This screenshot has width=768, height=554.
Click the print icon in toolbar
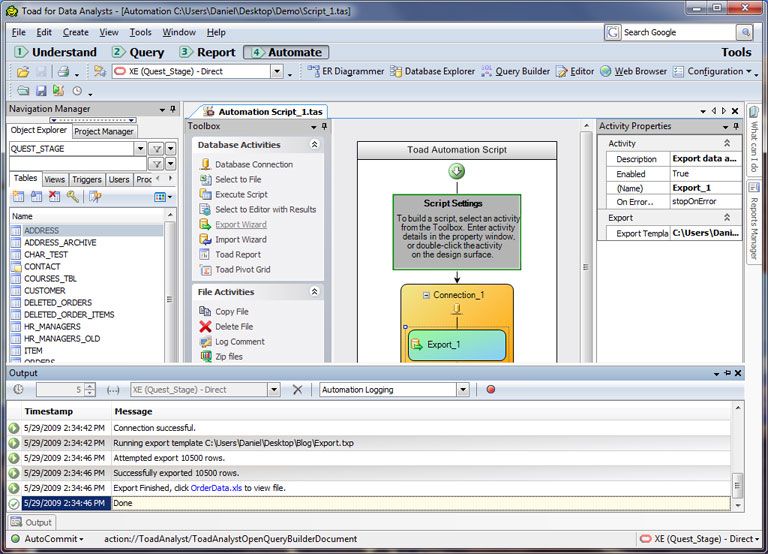[x=63, y=72]
